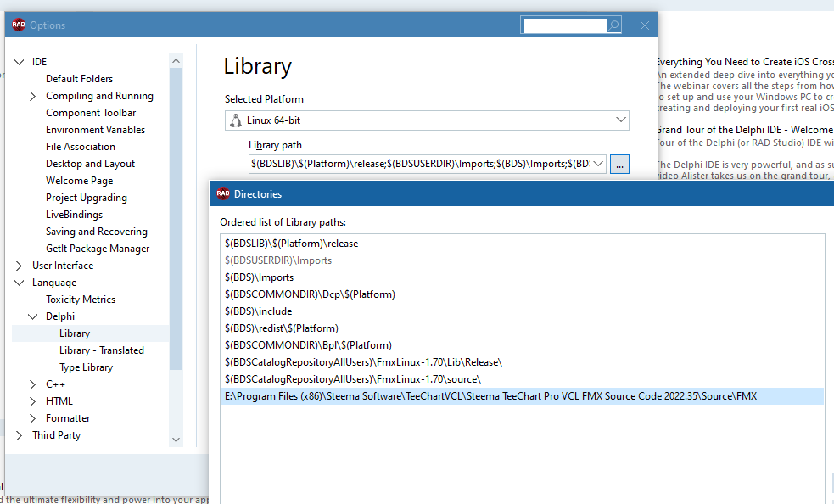Open the Selected Platform dropdown
834x504 pixels.
(621, 120)
